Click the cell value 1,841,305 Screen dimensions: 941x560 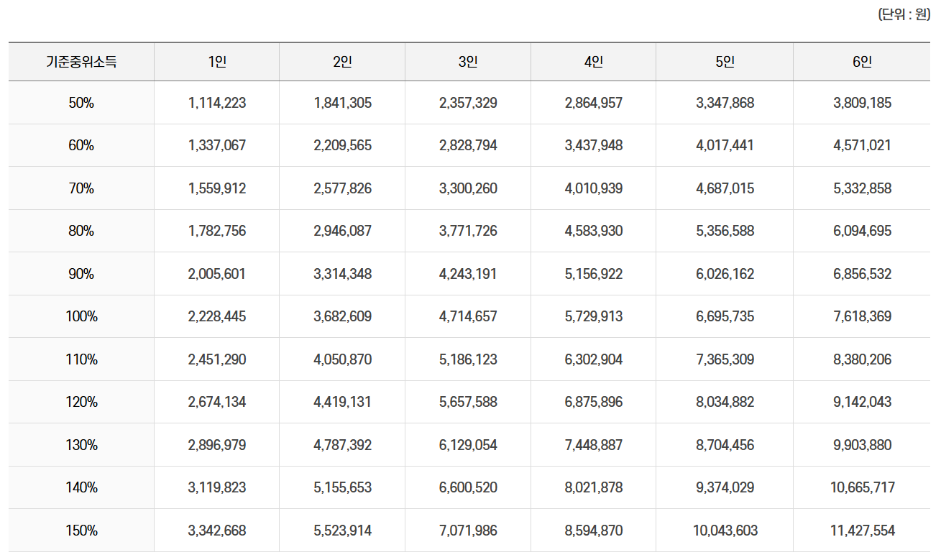click(342, 103)
